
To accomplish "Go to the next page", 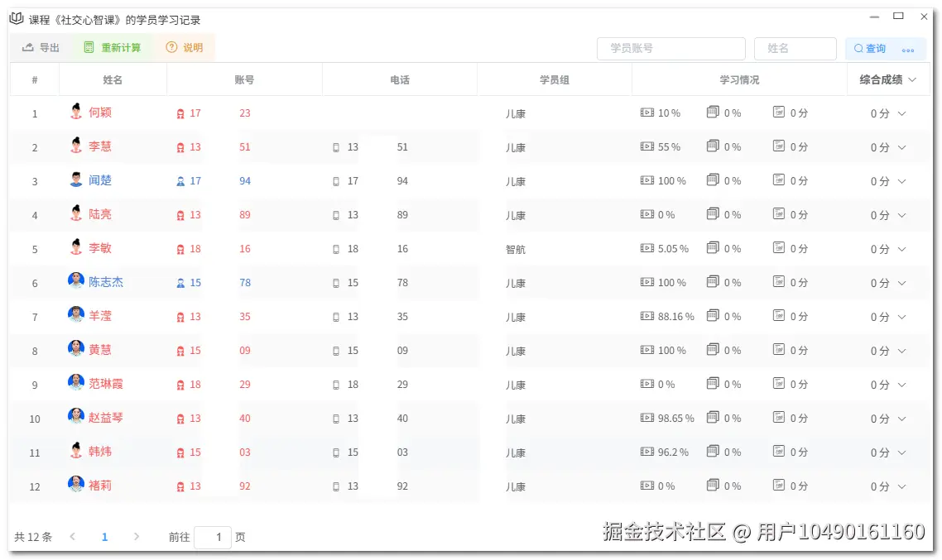I will click(x=136, y=536).
